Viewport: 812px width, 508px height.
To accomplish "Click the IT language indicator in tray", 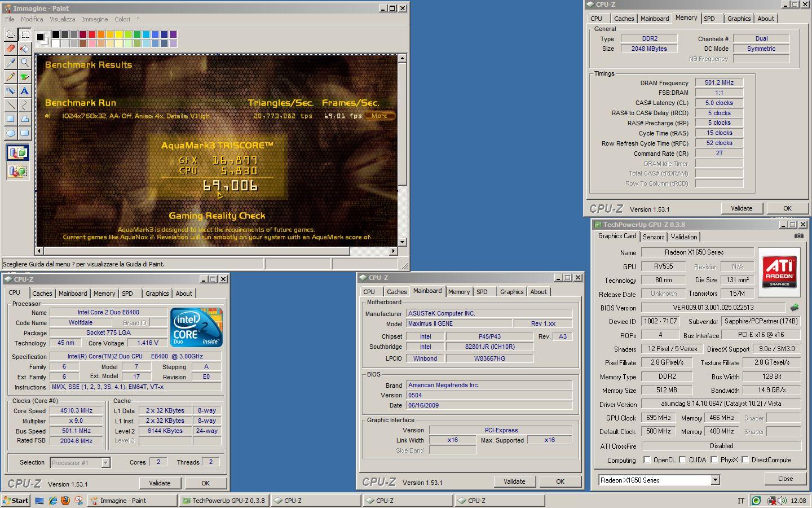I will click(741, 501).
